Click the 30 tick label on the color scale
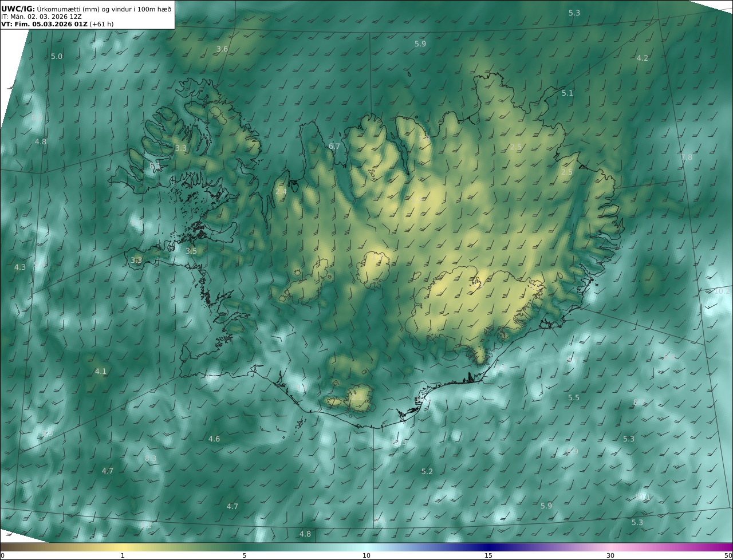Image resolution: width=733 pixels, height=560 pixels. [610, 555]
